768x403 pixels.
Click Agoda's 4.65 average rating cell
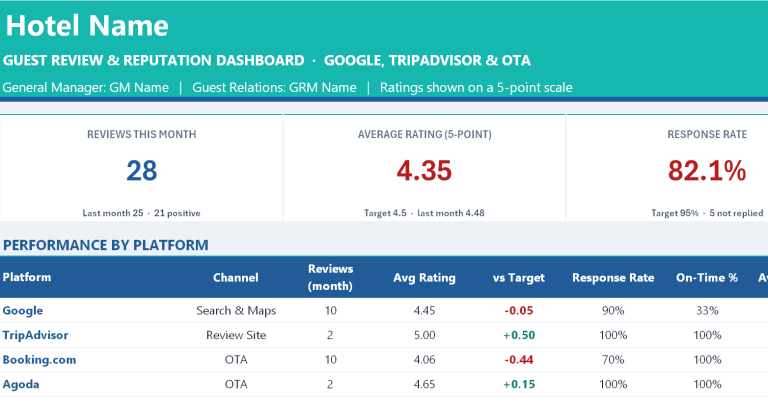point(424,384)
